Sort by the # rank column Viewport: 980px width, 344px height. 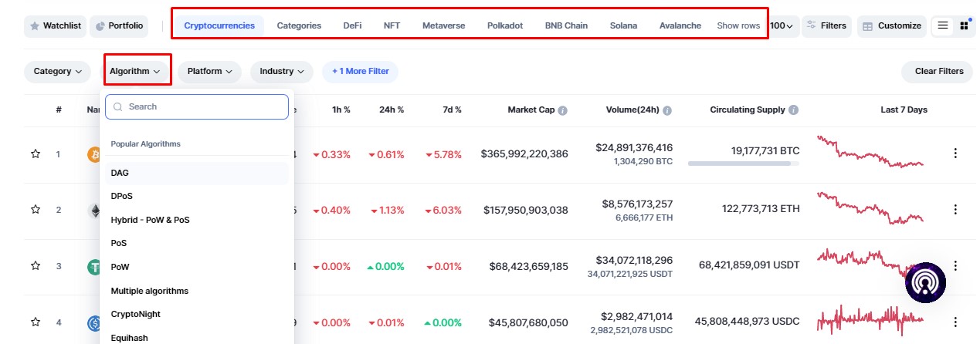coord(59,110)
